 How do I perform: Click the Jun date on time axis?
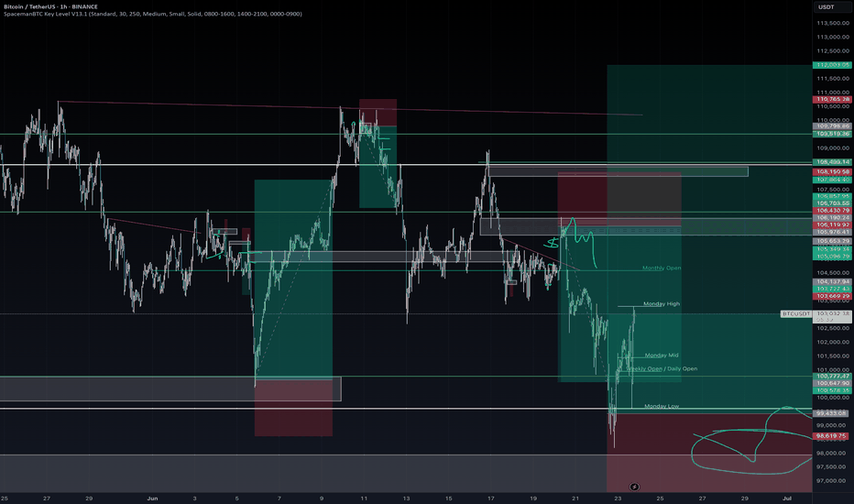point(152,498)
